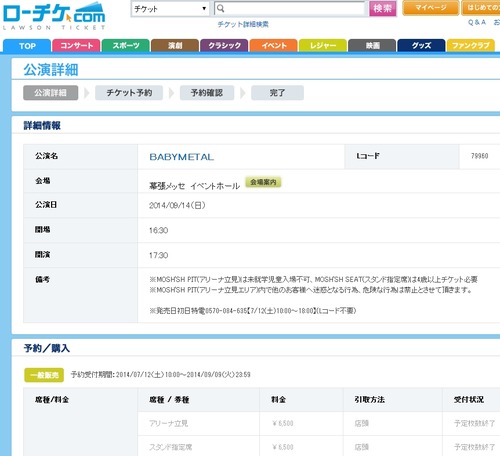Click the Lコード value 79960
This screenshot has width=500, height=456.
tap(479, 156)
